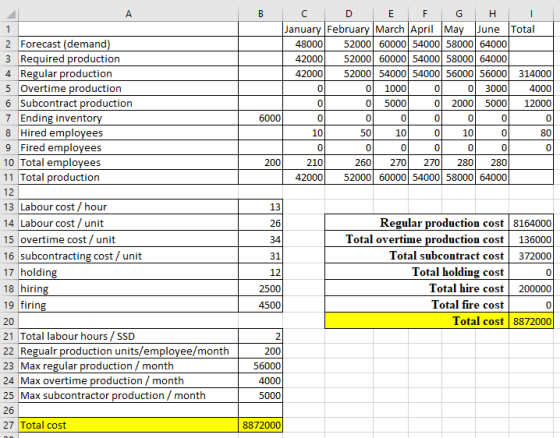Select column C header
This screenshot has height=438, width=560.
click(x=304, y=14)
